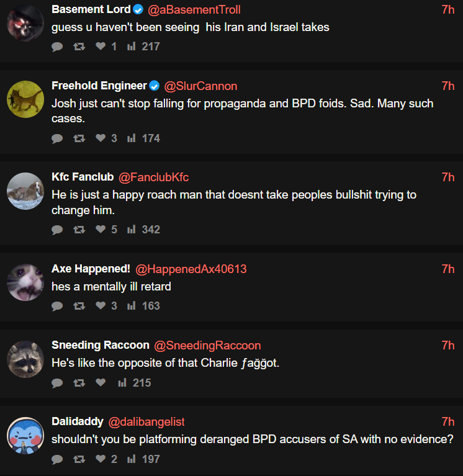The height and width of the screenshot is (476, 463).
Task: Open the 7h timestamp on Freehold Engineer's tweet
Action: pos(447,86)
